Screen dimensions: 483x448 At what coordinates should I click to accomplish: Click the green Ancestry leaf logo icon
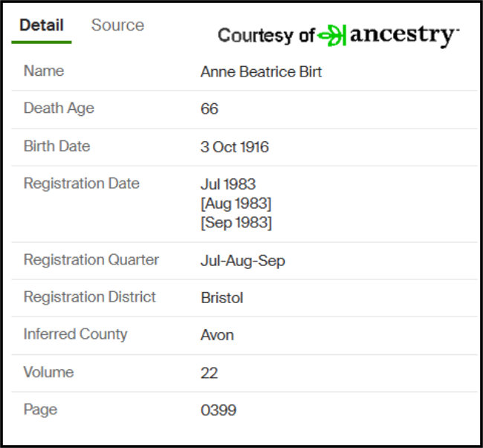point(331,36)
